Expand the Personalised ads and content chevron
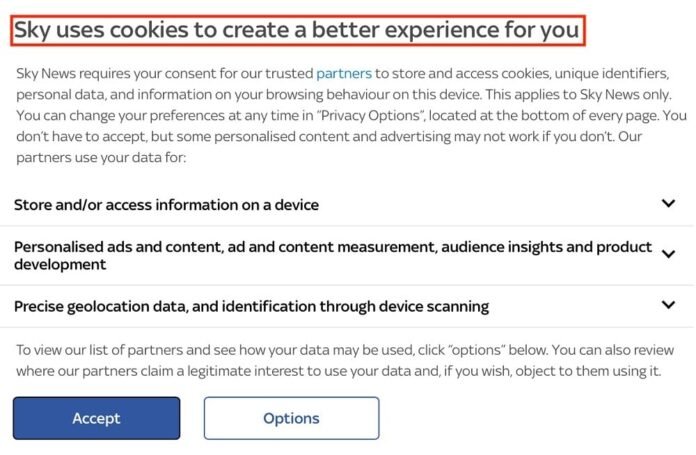The image size is (696, 455). [669, 254]
